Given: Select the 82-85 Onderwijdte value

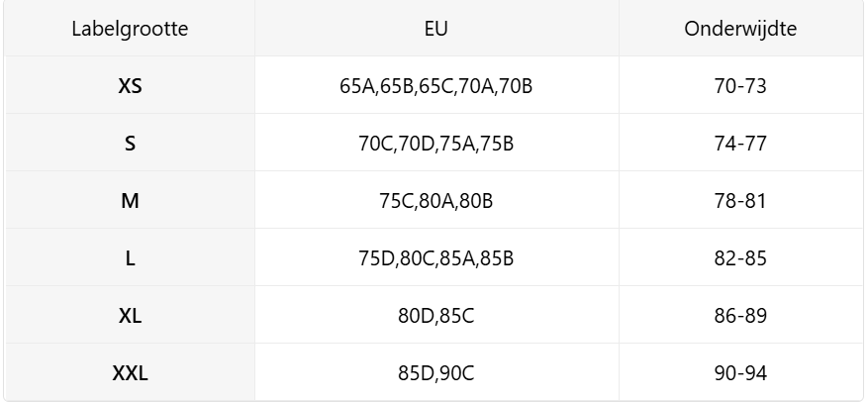Looking at the screenshot, I should (x=740, y=258).
